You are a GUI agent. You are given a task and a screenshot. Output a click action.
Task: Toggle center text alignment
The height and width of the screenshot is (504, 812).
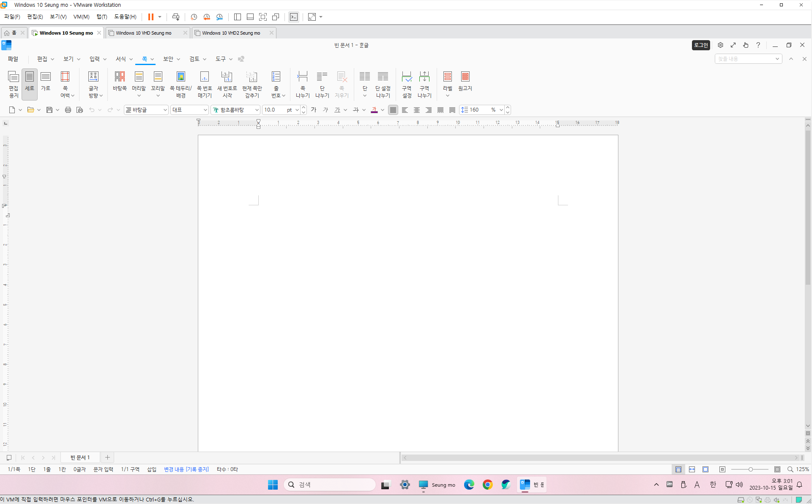click(x=417, y=110)
